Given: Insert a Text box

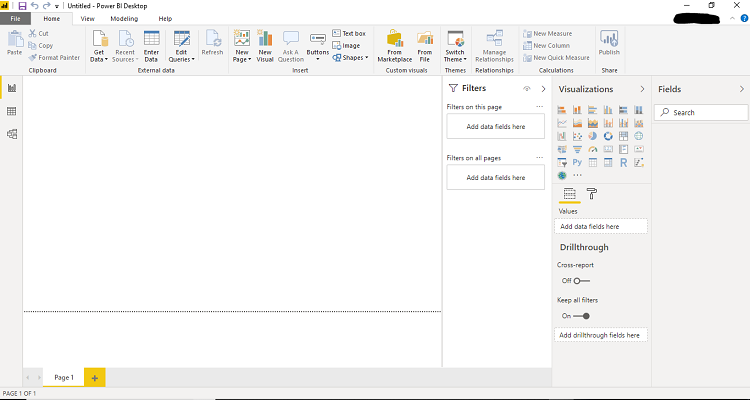Looking at the screenshot, I should click(349, 33).
